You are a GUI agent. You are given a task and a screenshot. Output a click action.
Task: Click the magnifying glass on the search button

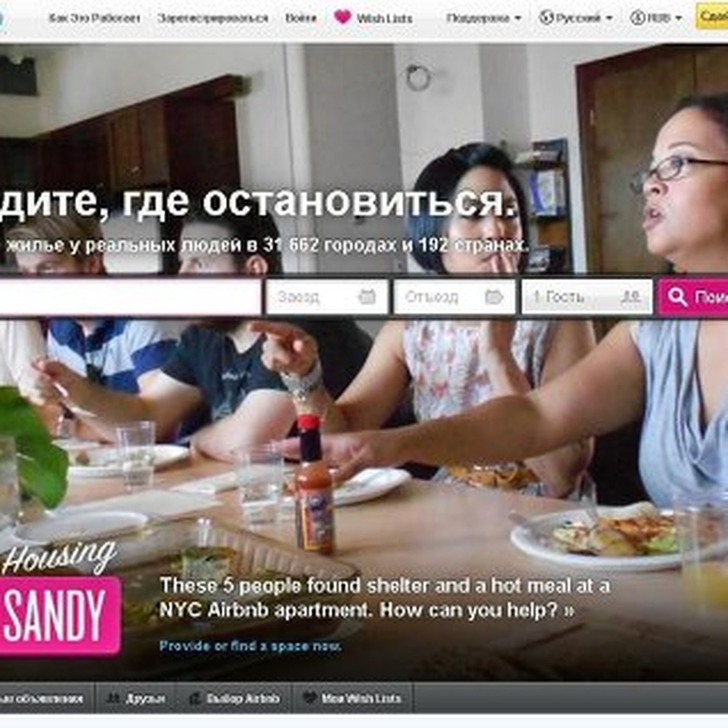click(x=678, y=297)
